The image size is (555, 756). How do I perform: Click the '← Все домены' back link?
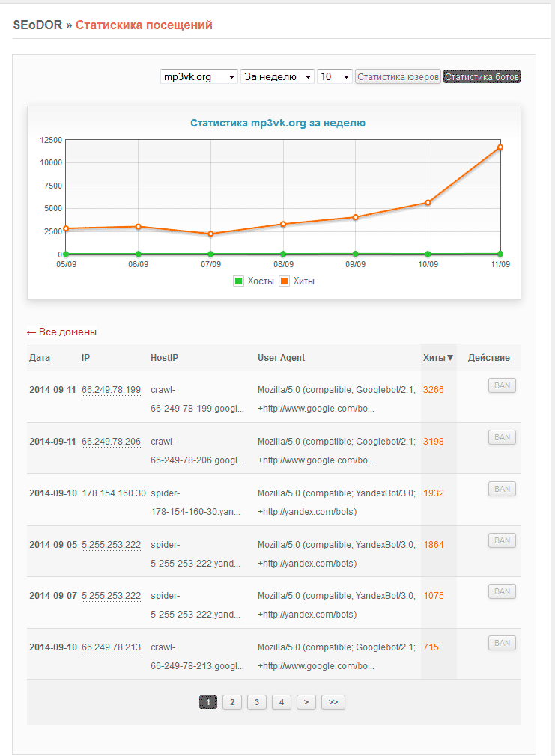[x=61, y=332]
